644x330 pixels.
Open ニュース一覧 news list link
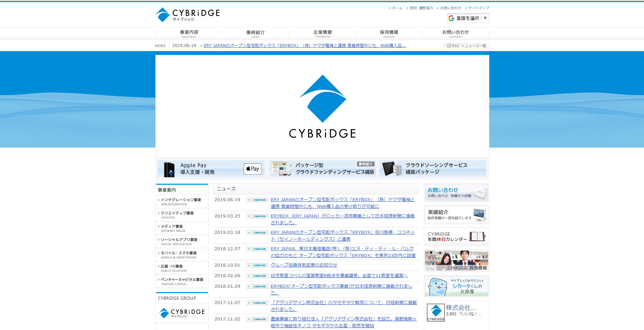[x=474, y=46]
